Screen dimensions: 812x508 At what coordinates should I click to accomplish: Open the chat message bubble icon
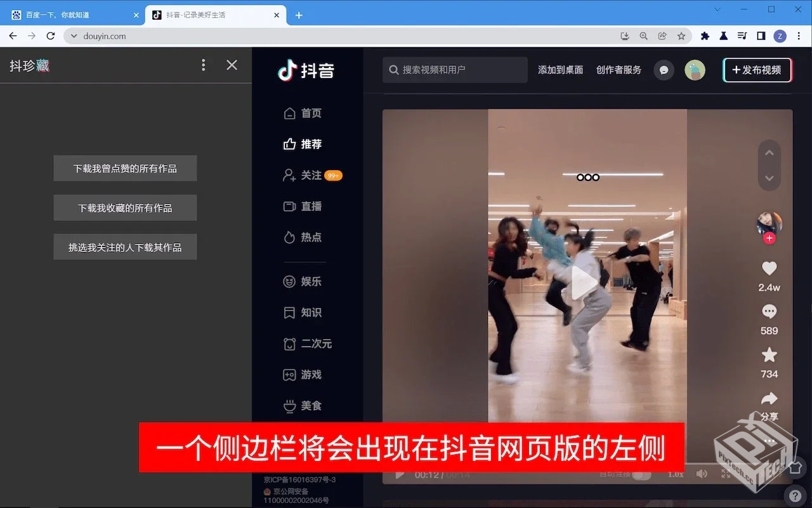(x=664, y=70)
